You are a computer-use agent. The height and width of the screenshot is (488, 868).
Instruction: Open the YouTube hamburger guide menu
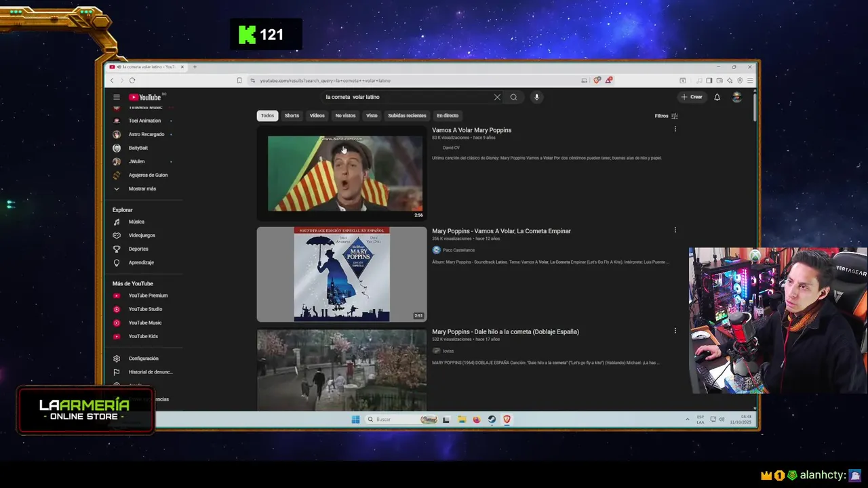click(117, 97)
